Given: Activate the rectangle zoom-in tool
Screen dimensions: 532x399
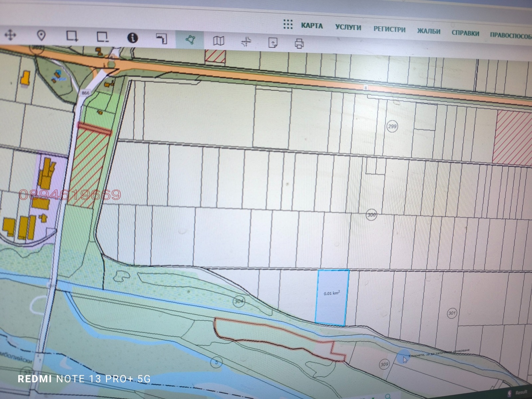Looking at the screenshot, I should (72, 36).
